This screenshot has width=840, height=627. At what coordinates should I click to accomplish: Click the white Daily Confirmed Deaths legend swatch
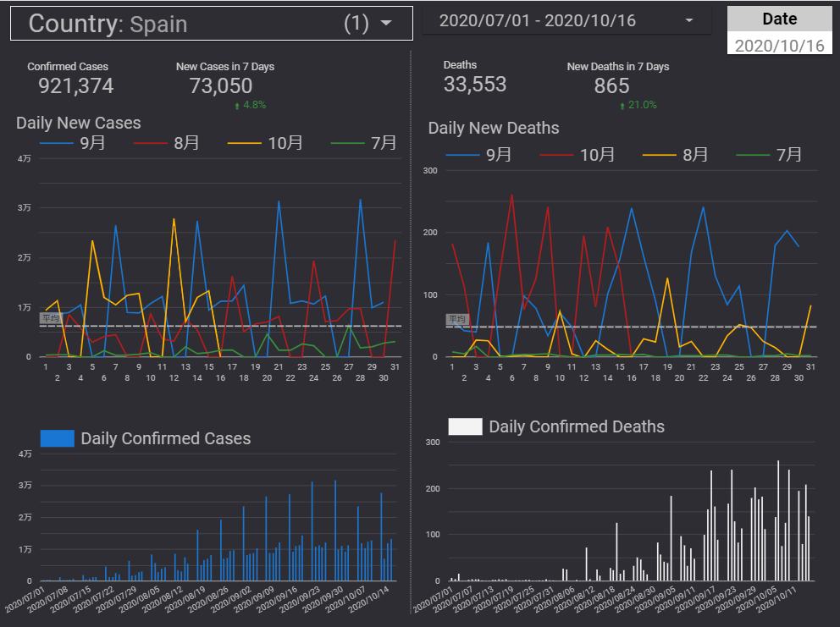point(465,426)
